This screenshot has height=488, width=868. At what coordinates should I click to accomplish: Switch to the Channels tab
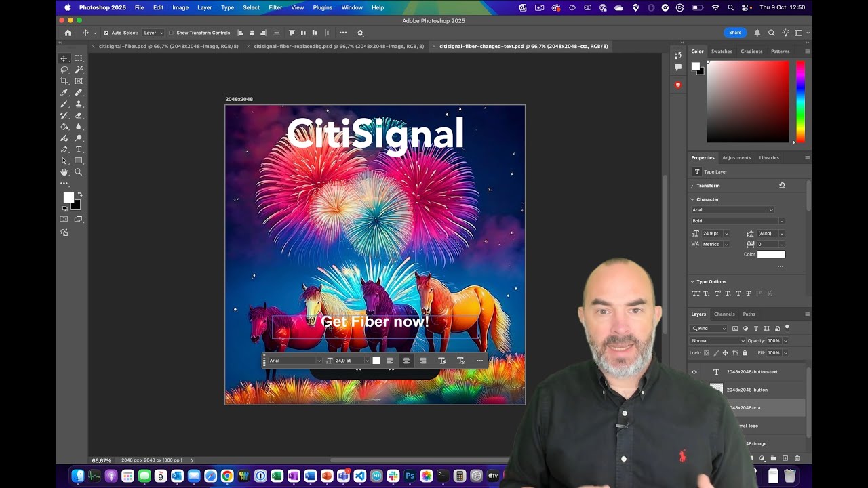[x=724, y=314]
